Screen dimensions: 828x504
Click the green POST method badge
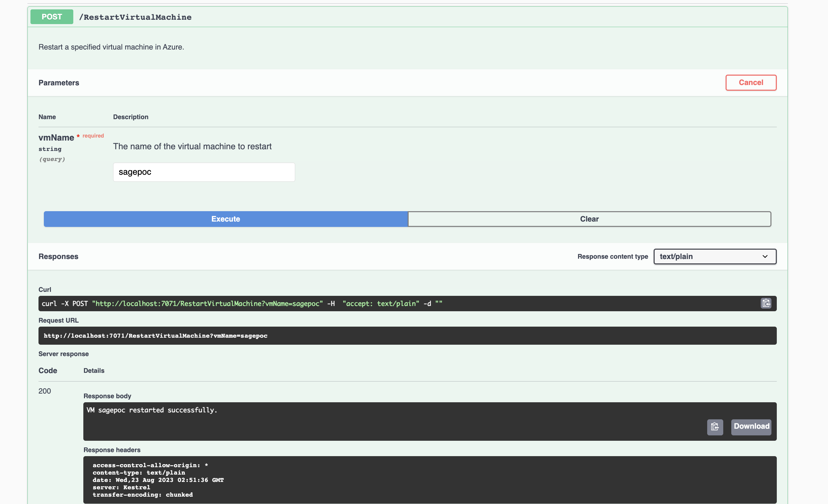point(52,17)
